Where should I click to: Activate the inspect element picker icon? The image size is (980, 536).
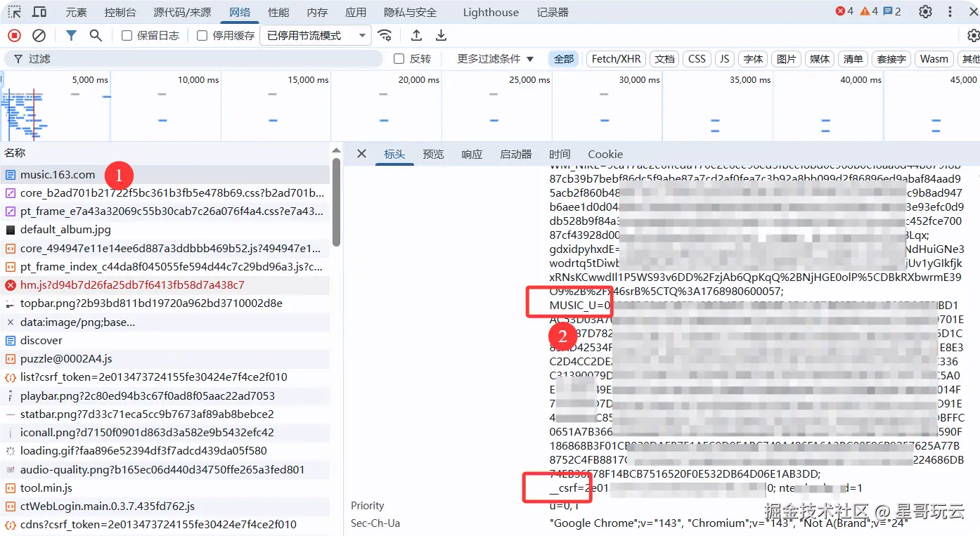point(15,12)
